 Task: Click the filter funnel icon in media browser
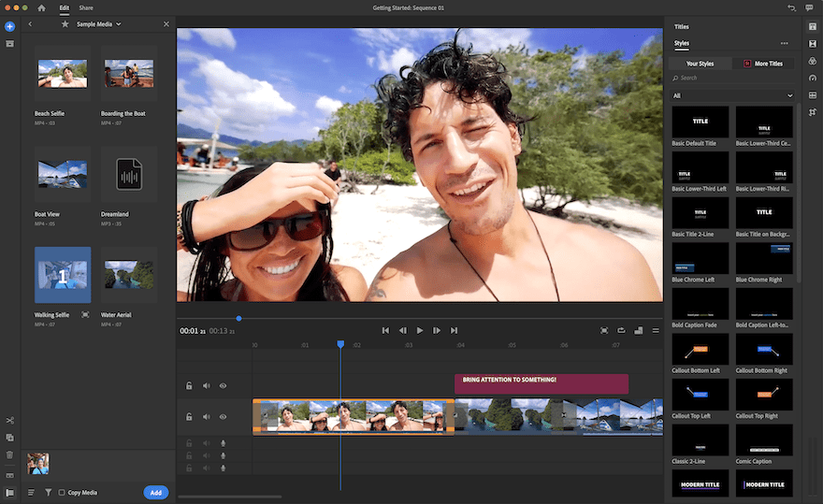pos(48,492)
